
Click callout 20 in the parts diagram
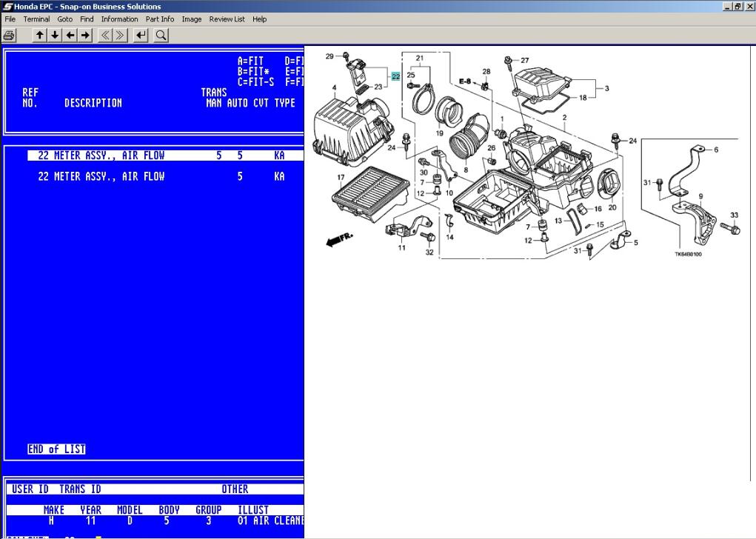pos(612,208)
